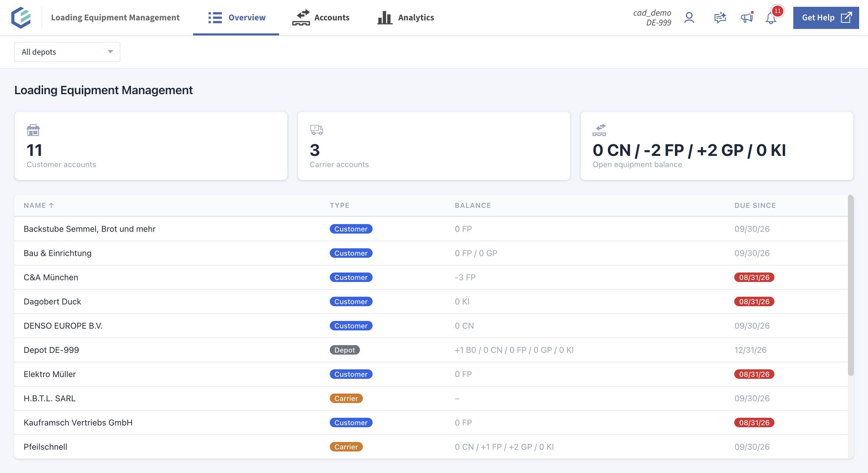Image resolution: width=868 pixels, height=473 pixels.
Task: Sort table by TYPE column header
Action: click(339, 205)
